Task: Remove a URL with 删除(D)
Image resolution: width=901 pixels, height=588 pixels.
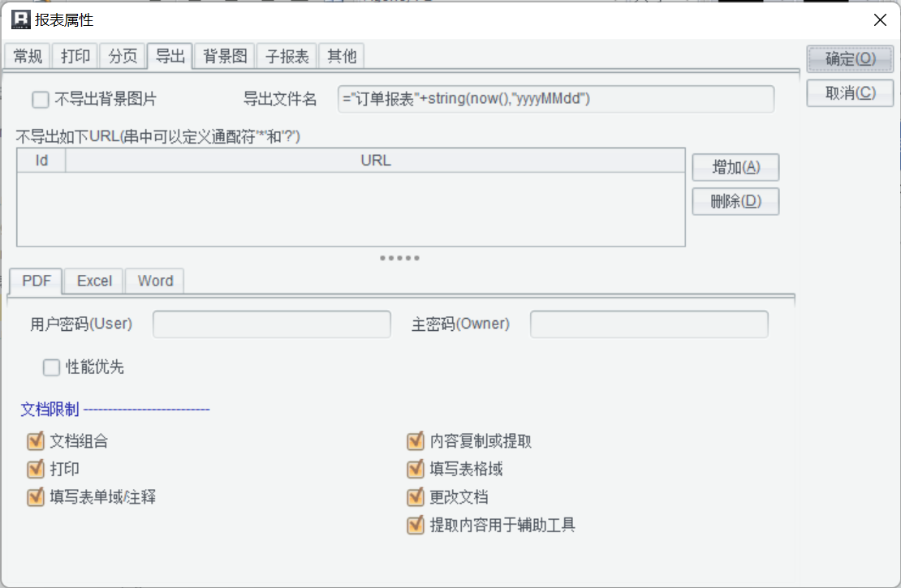Action: (x=735, y=202)
